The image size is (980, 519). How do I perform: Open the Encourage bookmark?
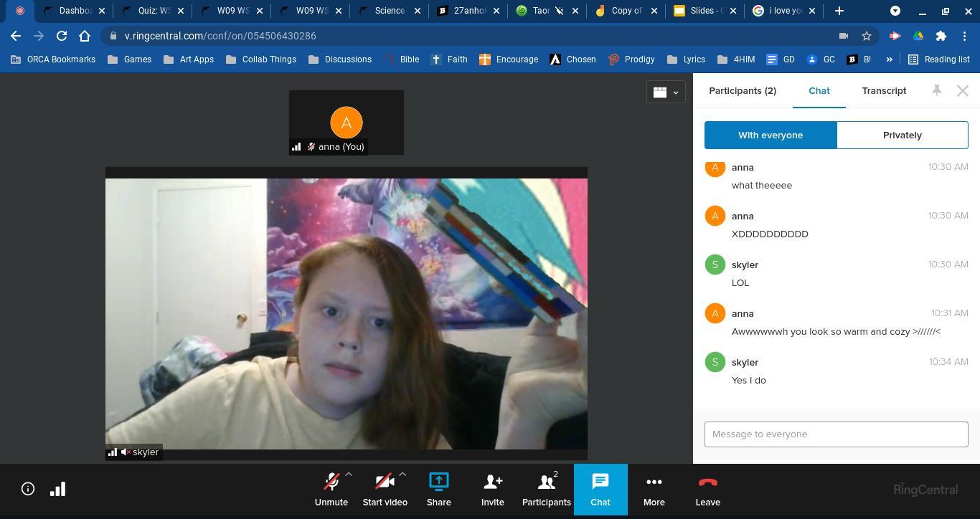click(x=509, y=59)
